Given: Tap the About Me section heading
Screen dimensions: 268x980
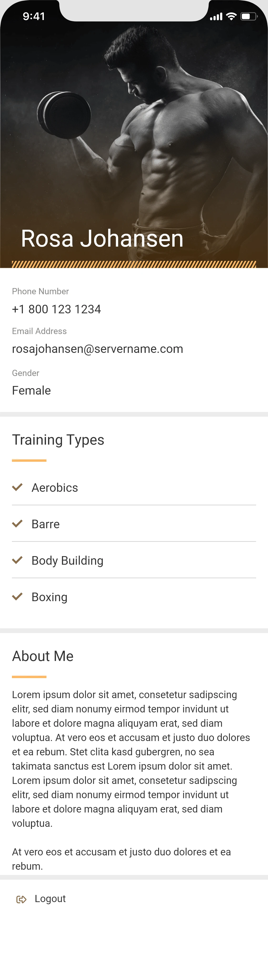Looking at the screenshot, I should tap(43, 656).
